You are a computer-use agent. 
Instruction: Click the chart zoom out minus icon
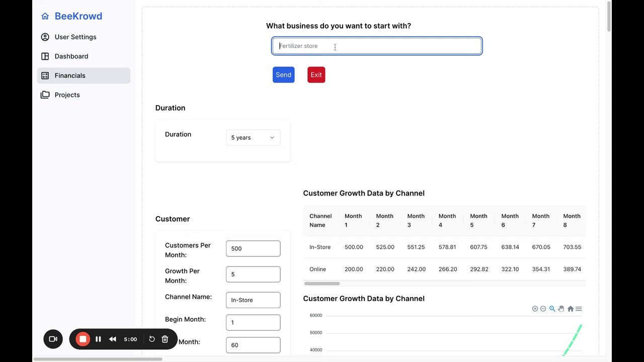pos(543,309)
